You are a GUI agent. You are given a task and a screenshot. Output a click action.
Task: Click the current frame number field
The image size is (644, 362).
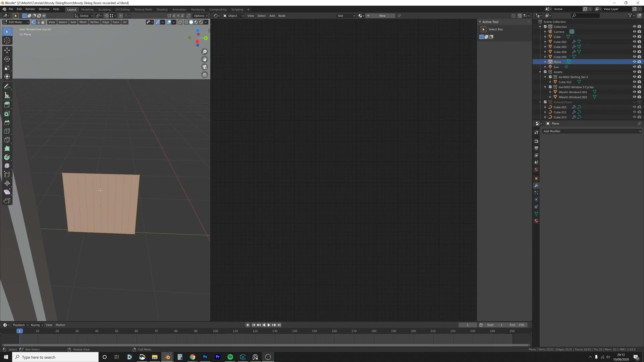pos(468,325)
